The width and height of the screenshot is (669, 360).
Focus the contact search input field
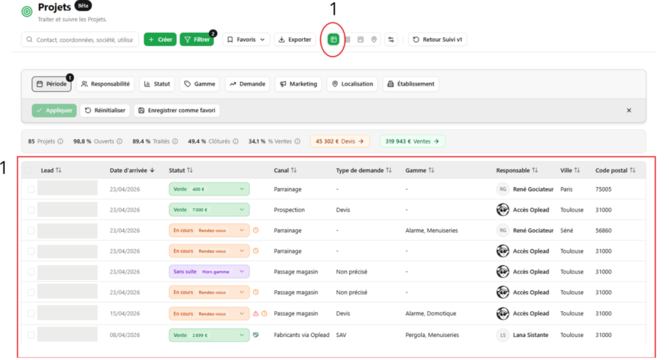[80, 40]
